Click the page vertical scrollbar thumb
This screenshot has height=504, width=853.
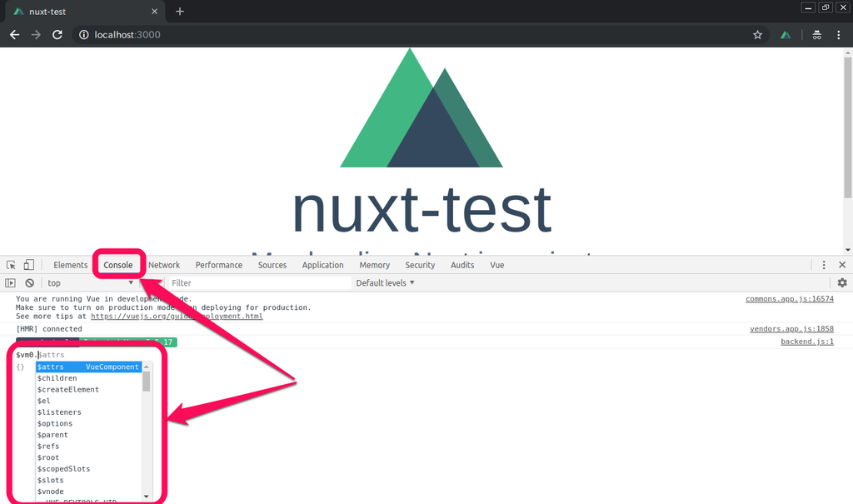click(847, 127)
